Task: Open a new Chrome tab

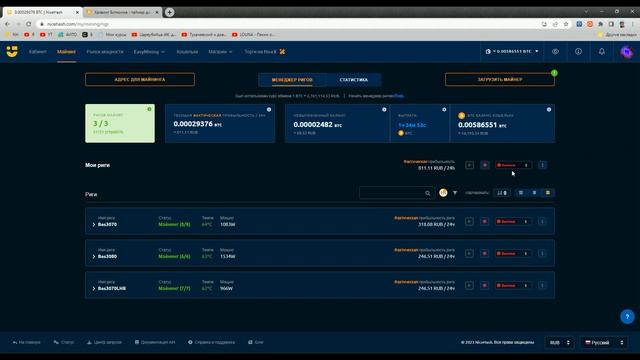Action: tap(169, 12)
